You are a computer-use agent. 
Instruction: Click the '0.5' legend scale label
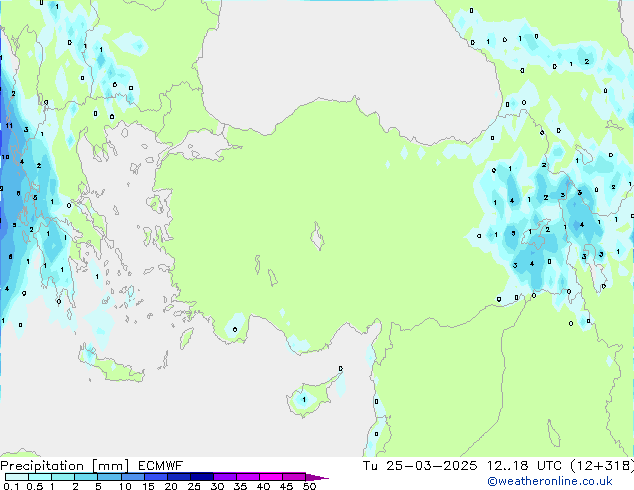[35, 486]
